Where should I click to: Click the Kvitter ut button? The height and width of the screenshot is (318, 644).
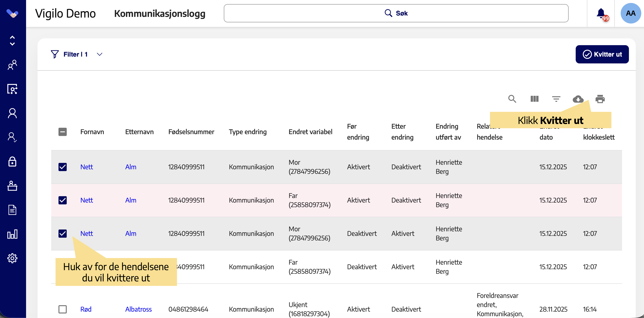point(602,54)
